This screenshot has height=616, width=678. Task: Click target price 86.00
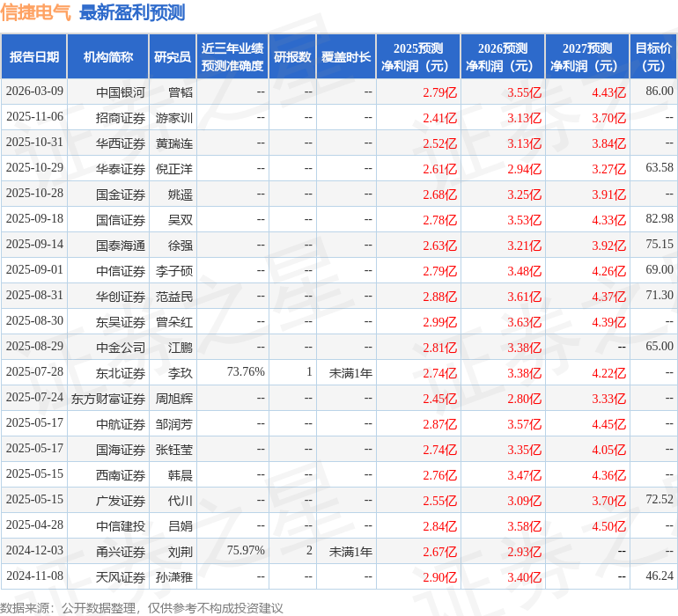tap(660, 92)
